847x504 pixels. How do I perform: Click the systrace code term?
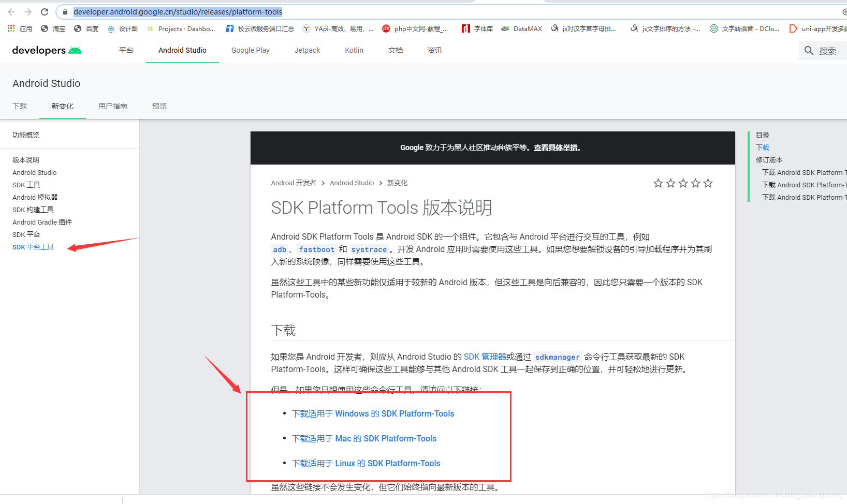(x=369, y=249)
